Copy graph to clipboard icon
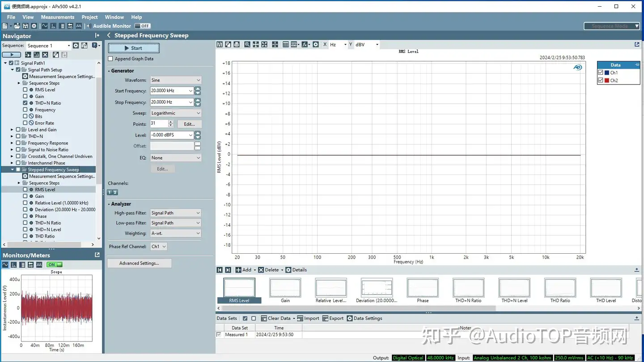 228,44
